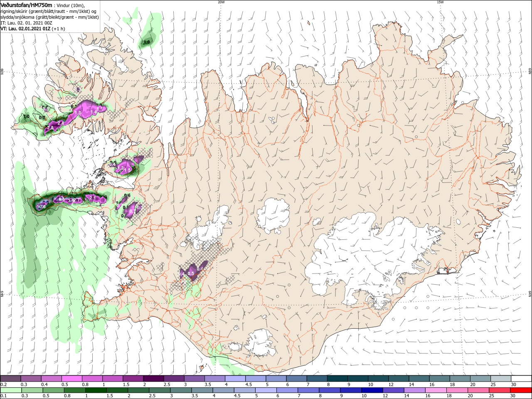The image size is (532, 399).
Task: Click the top-row swatch between 16 and 18
Action: click(x=439, y=379)
